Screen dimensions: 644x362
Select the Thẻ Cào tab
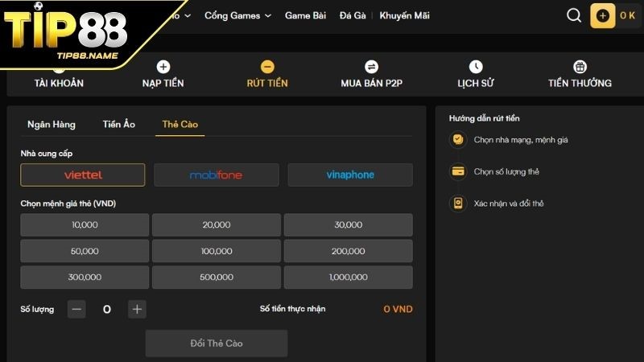pyautogui.click(x=180, y=125)
